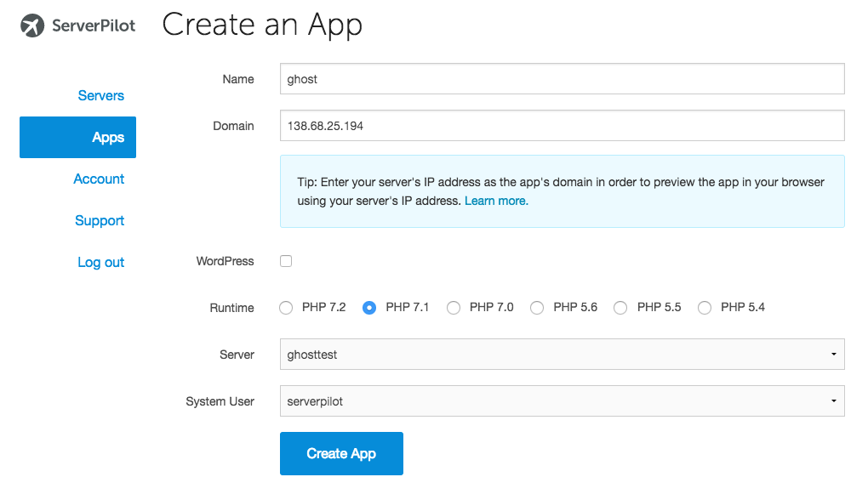Click the Create App button

click(340, 453)
